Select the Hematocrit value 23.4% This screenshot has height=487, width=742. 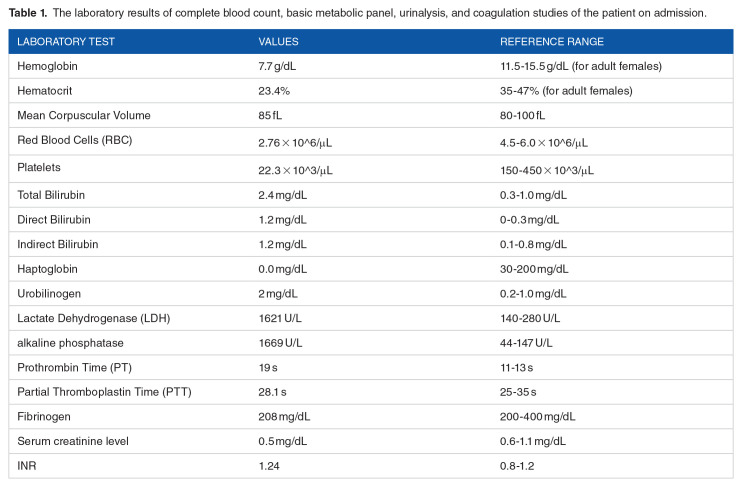pyautogui.click(x=274, y=91)
